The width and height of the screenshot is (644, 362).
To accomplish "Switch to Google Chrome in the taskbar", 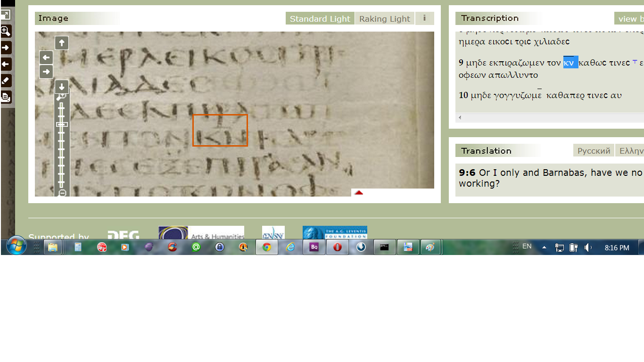I will (267, 247).
